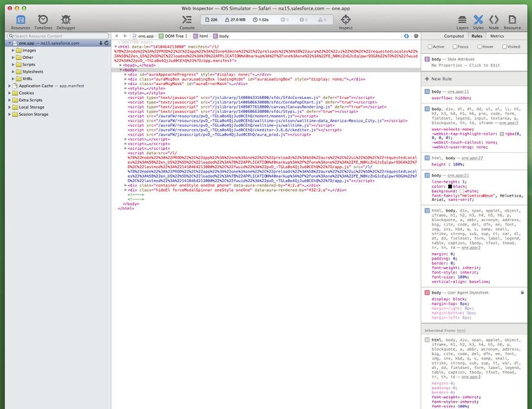The width and height of the screenshot is (532, 409).
Task: Click the Application Cache file icon
Action: tap(15, 86)
